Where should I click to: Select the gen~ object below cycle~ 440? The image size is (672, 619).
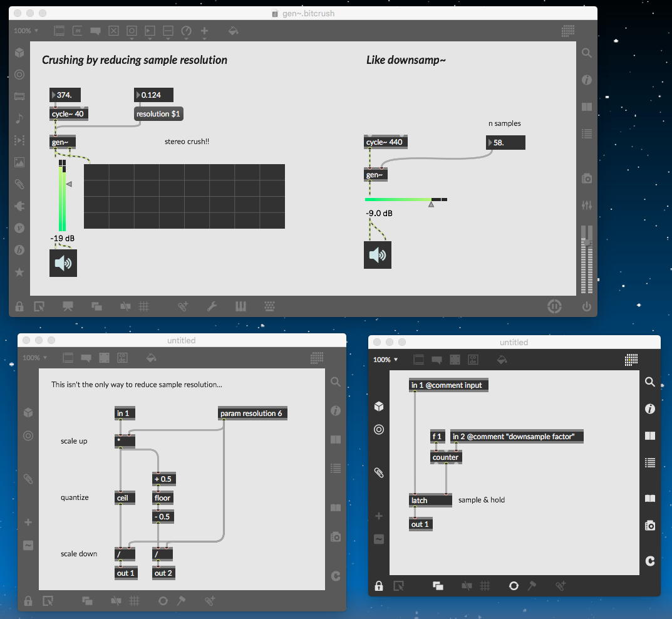375,174
